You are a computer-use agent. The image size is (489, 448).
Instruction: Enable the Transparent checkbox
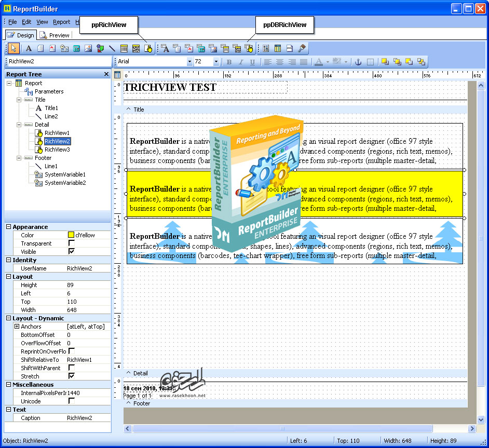point(72,243)
